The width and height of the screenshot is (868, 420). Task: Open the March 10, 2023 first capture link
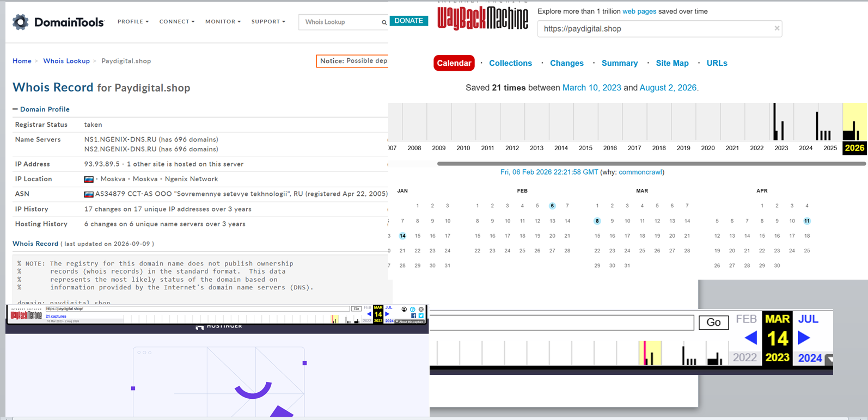point(592,88)
